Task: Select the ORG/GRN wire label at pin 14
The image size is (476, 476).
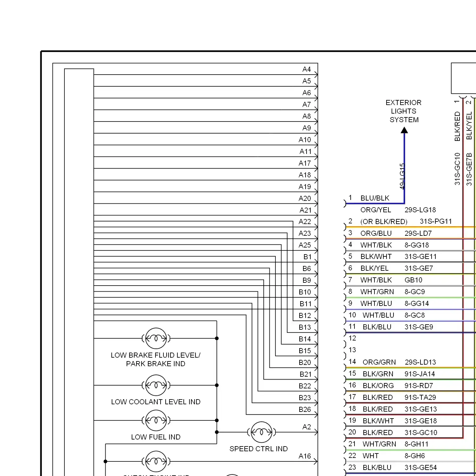Action: click(x=379, y=362)
